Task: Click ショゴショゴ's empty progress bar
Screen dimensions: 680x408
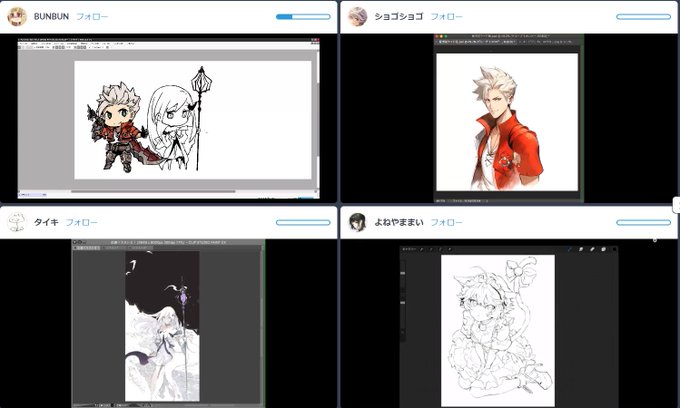Action: point(644,17)
